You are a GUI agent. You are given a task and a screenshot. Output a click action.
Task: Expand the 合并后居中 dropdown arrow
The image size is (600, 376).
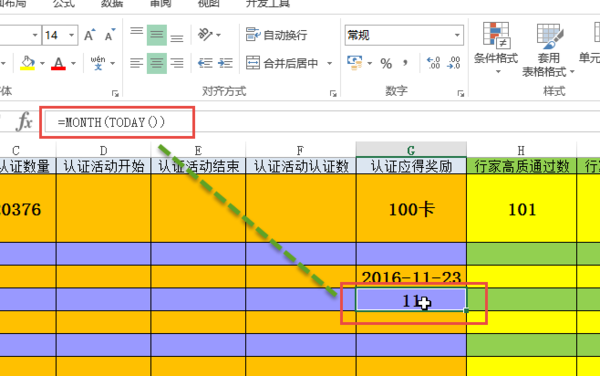point(329,63)
